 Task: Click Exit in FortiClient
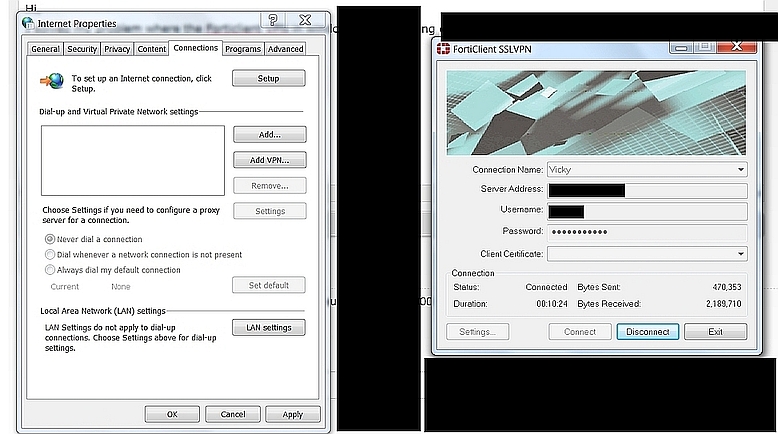click(x=715, y=332)
